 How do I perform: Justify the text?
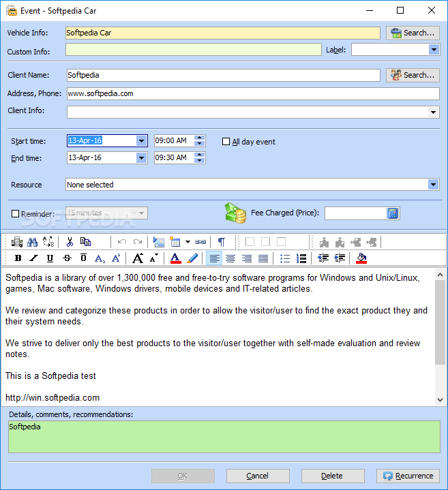[x=263, y=259]
